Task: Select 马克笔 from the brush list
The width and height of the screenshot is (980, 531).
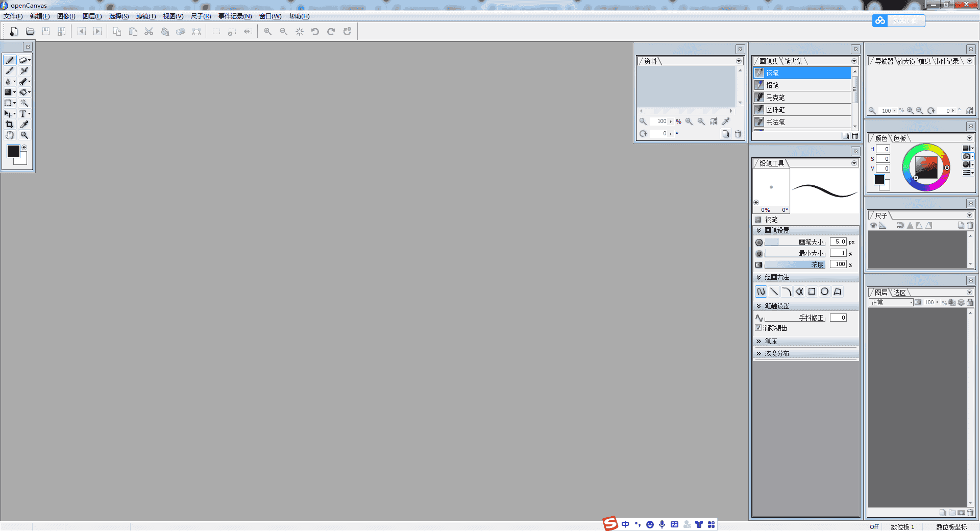Action: coord(776,97)
